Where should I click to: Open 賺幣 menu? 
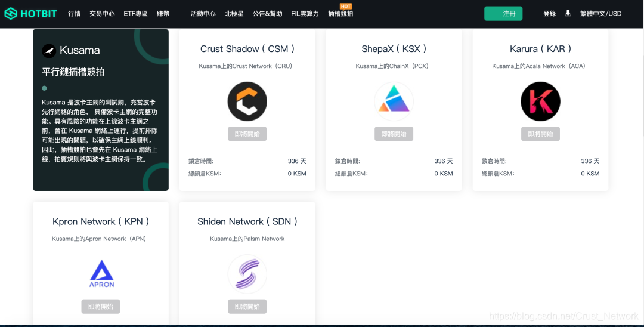click(163, 14)
